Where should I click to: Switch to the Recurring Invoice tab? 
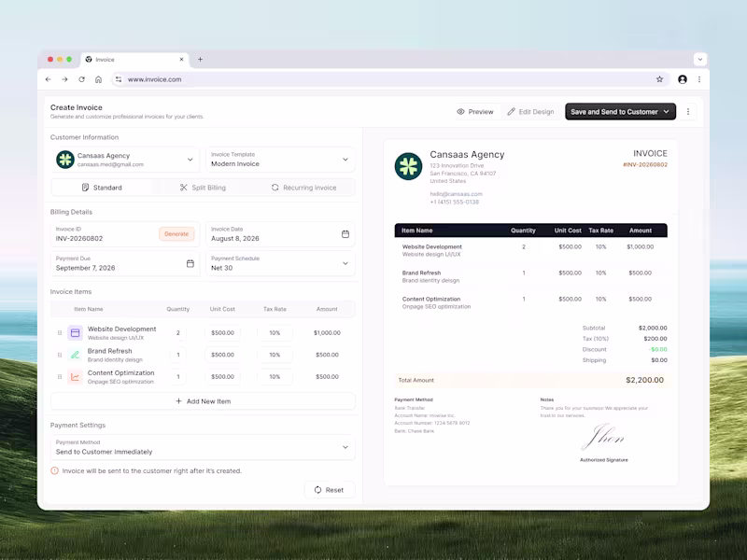[304, 188]
